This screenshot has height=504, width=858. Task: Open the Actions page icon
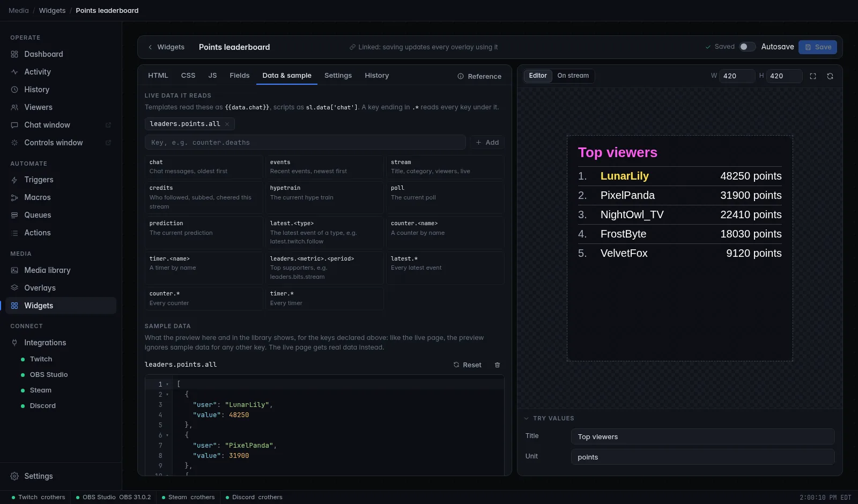[x=14, y=233]
